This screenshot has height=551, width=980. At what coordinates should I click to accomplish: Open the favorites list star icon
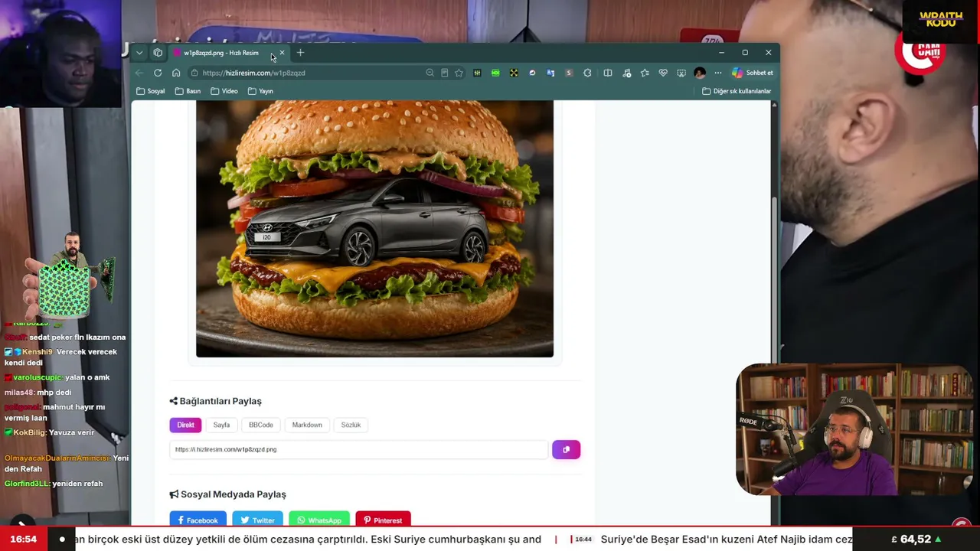[x=645, y=73]
